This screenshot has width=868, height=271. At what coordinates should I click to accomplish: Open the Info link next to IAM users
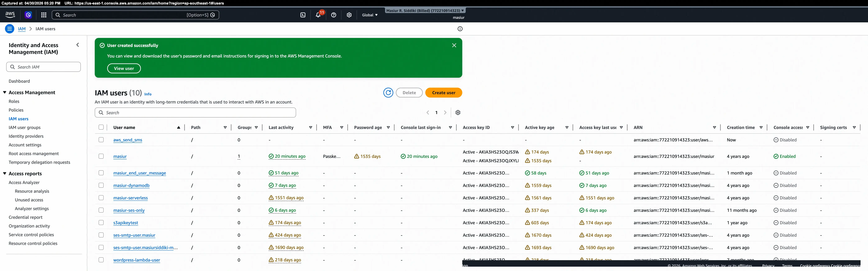click(148, 94)
